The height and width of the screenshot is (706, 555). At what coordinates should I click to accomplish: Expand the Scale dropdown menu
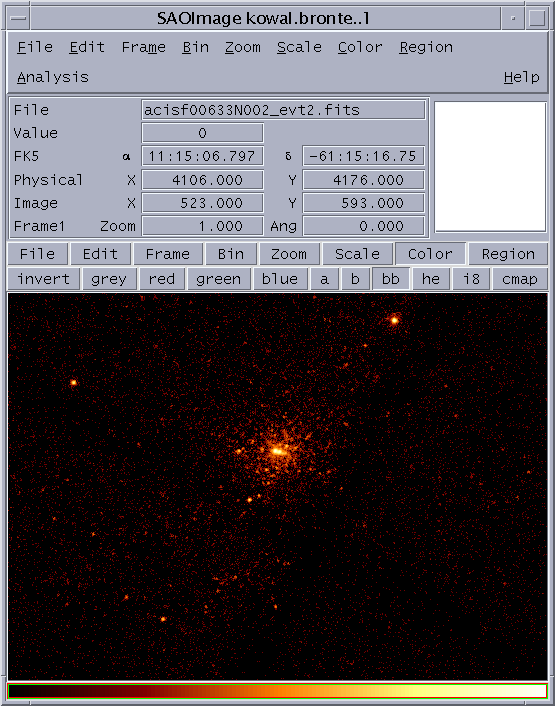299,47
